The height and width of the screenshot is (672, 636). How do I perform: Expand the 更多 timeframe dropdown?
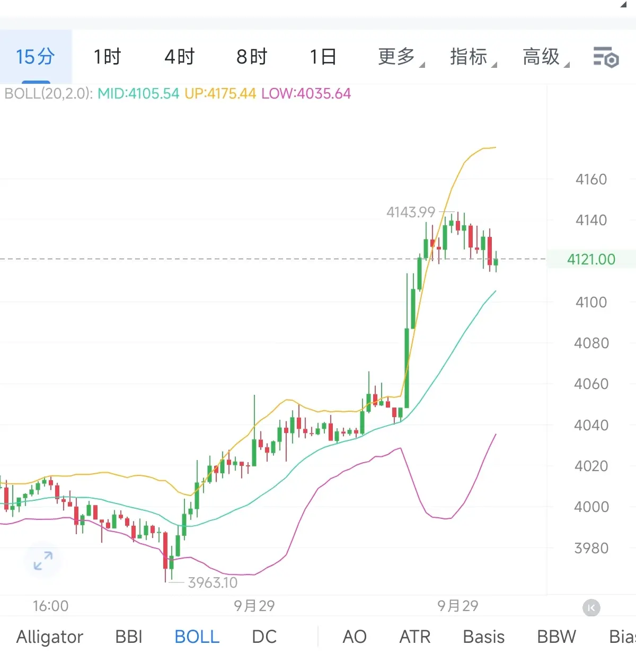point(401,57)
